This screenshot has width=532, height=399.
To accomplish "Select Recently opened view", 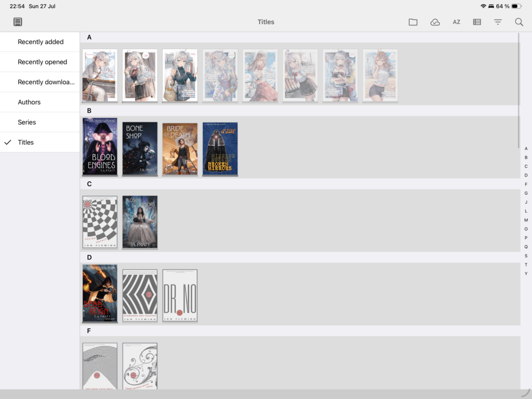I will [x=40, y=62].
